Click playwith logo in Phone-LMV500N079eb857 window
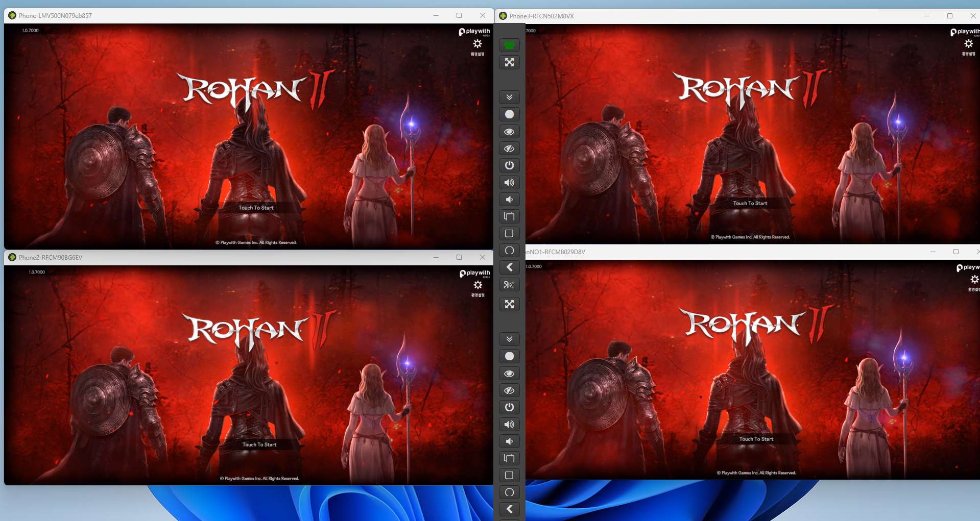 474,32
